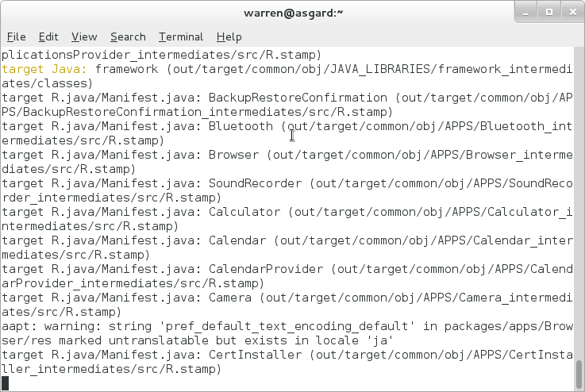585x392 pixels.
Task: Click the vertical scrollbar thumb
Action: tap(579, 374)
